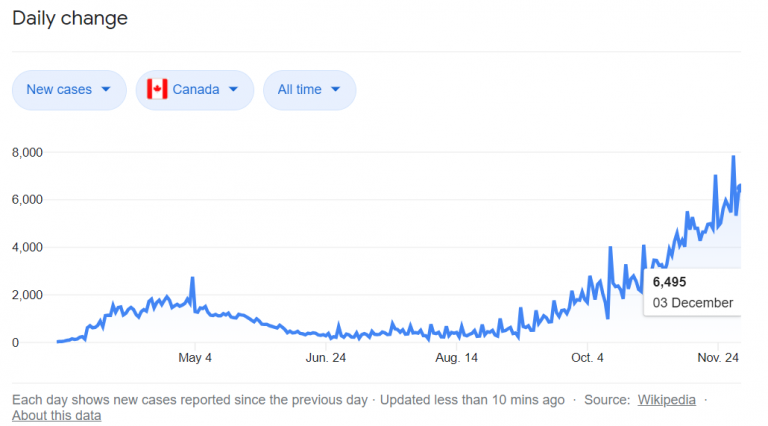This screenshot has height=426, width=768.
Task: Click the 03 December tooltip date
Action: 693,302
